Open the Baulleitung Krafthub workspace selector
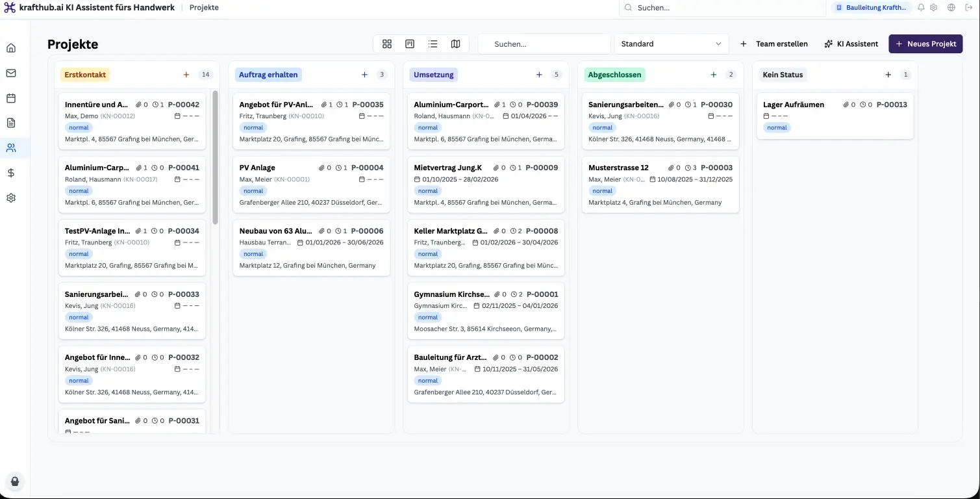The image size is (980, 499). click(x=871, y=8)
